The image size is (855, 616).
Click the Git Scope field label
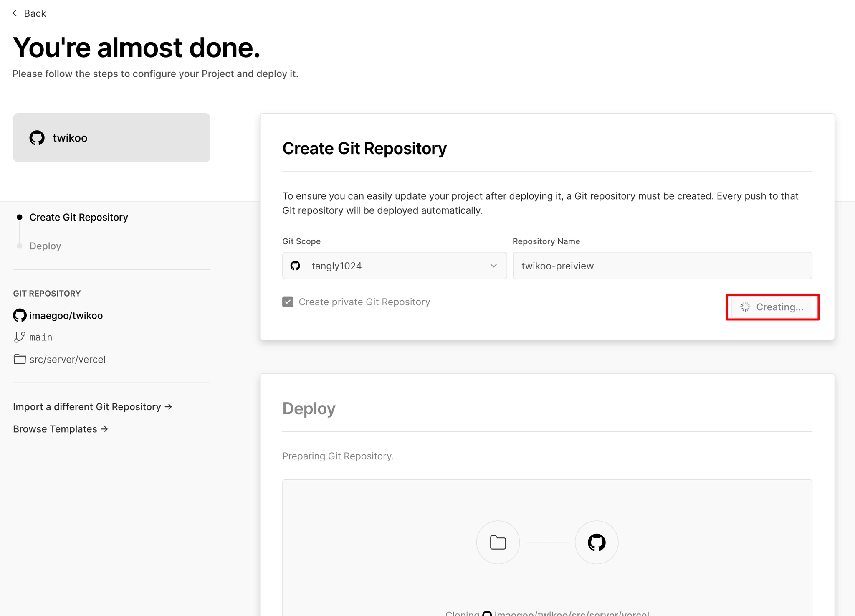coord(301,241)
